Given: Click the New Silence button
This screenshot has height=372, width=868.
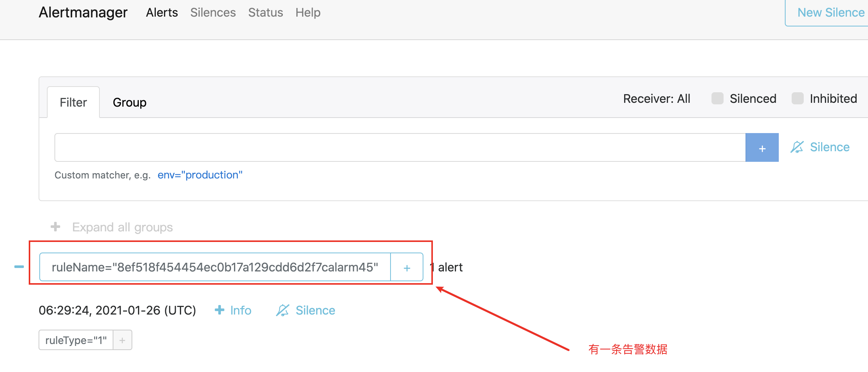Looking at the screenshot, I should [x=830, y=12].
